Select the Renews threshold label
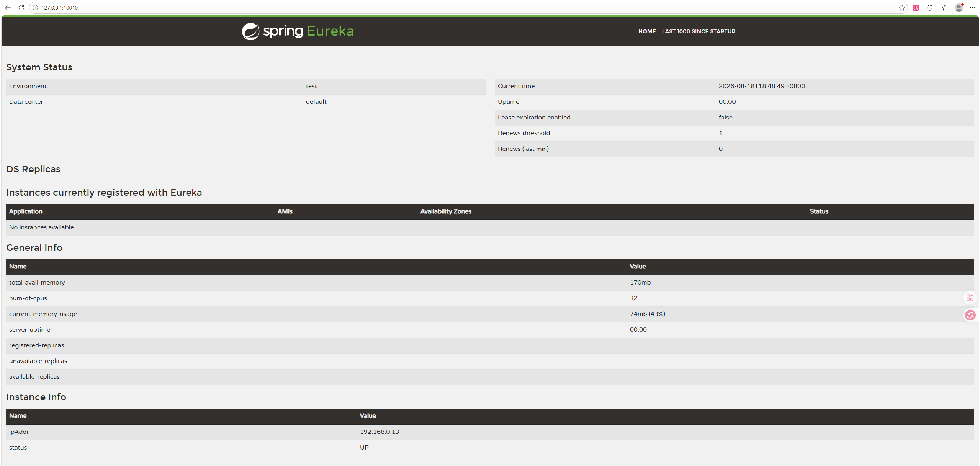980x466 pixels. pos(524,133)
